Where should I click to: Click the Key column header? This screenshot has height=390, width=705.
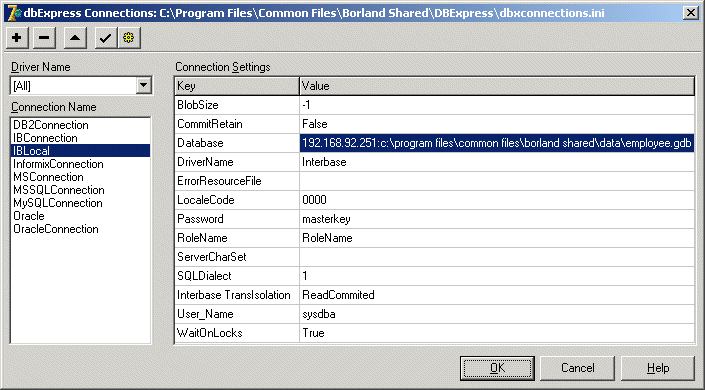(x=237, y=86)
